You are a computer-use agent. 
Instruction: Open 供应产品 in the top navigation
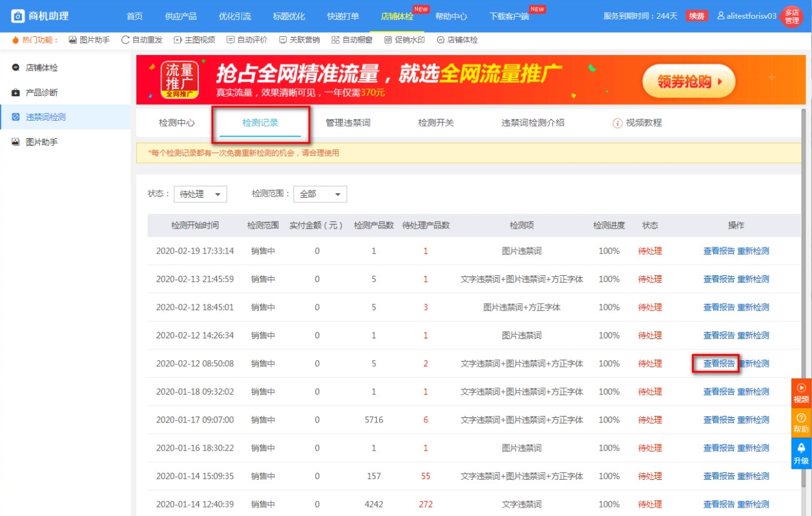tap(181, 16)
